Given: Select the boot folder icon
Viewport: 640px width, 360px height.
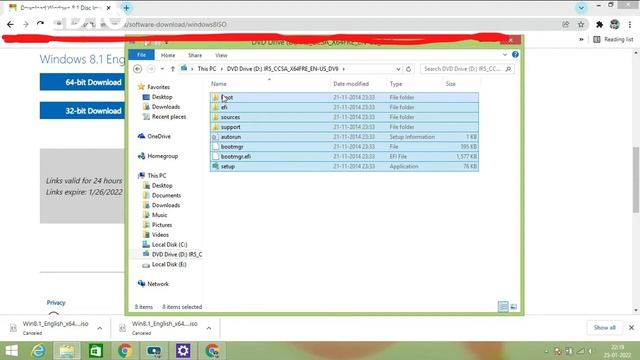Looking at the screenshot, I should (216, 97).
